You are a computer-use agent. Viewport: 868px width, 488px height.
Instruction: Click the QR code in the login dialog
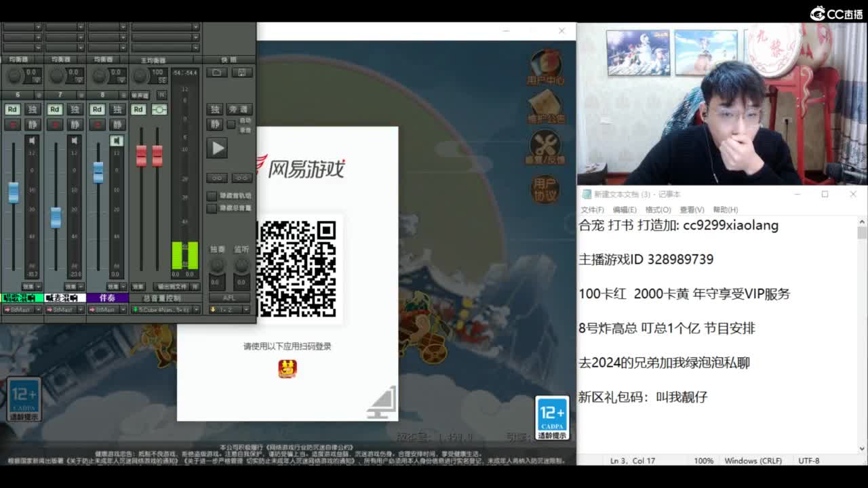click(296, 268)
